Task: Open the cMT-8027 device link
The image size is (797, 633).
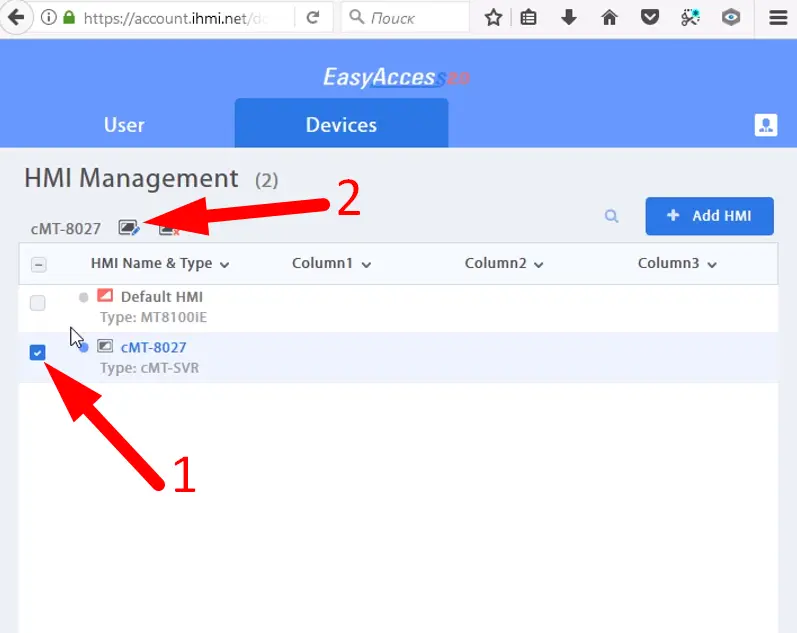Action: pyautogui.click(x=154, y=347)
